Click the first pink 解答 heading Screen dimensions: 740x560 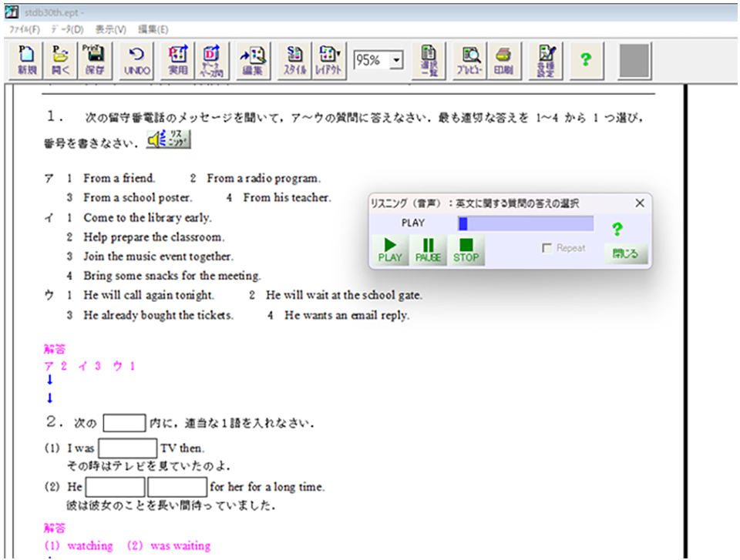click(55, 349)
